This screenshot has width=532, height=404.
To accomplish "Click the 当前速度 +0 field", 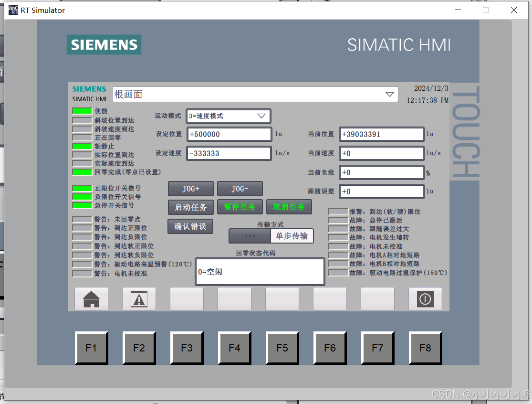I will coord(382,153).
